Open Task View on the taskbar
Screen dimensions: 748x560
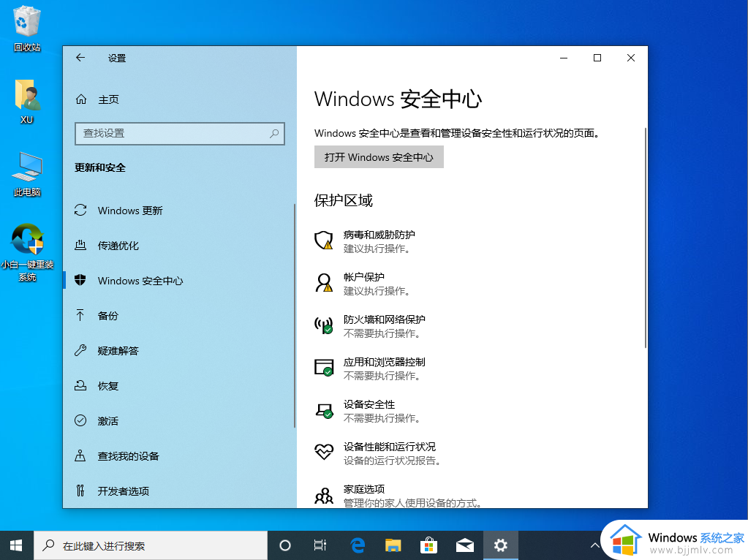pyautogui.click(x=320, y=545)
